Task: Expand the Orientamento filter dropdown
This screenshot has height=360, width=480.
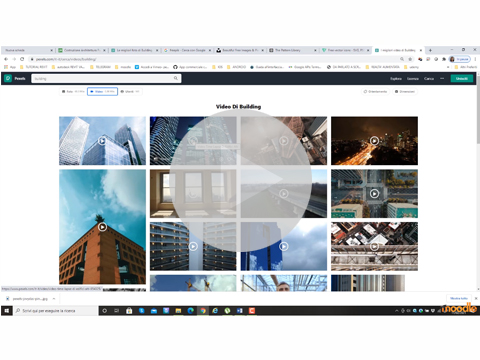Action: [x=375, y=91]
